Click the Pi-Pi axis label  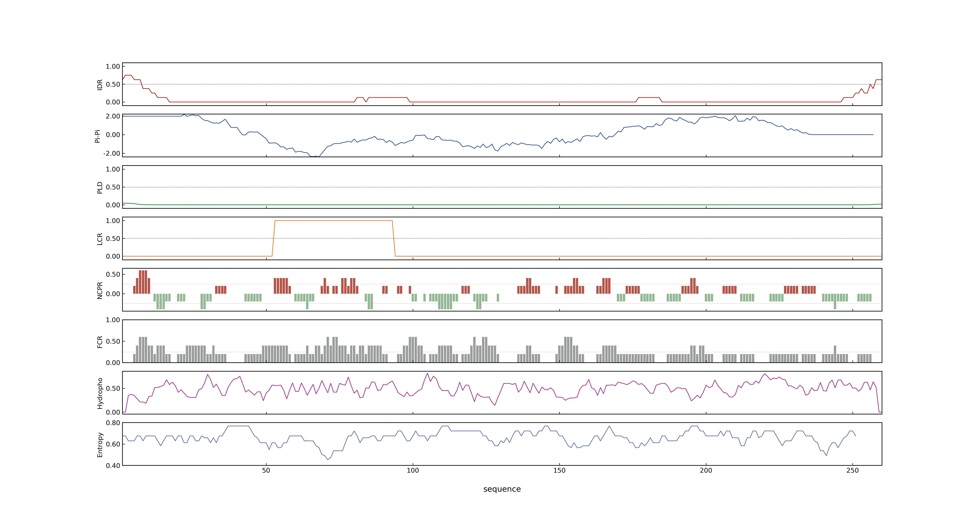(x=97, y=136)
